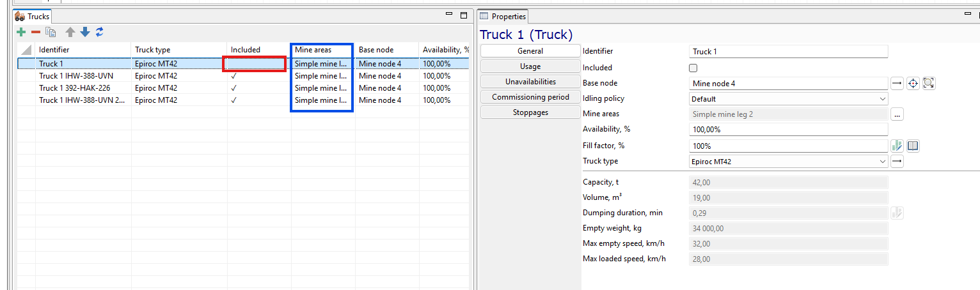Maximize the Trucks panel
Image resolution: width=980 pixels, height=290 pixels.
coord(464,15)
